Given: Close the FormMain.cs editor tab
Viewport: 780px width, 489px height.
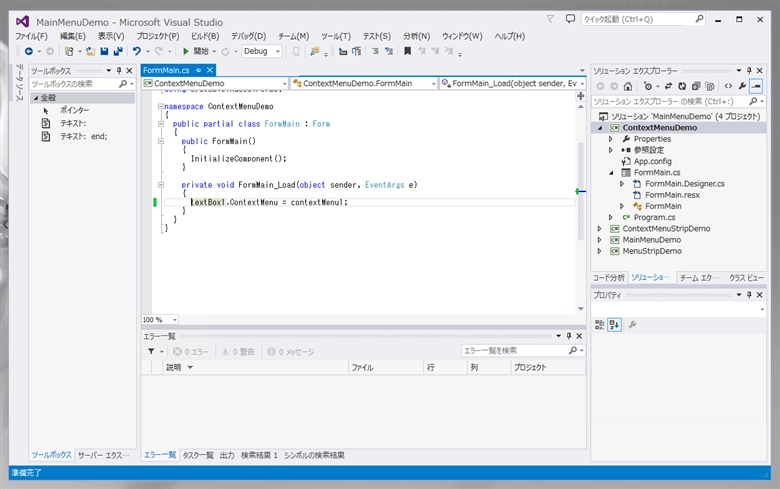Looking at the screenshot, I should (x=210, y=70).
